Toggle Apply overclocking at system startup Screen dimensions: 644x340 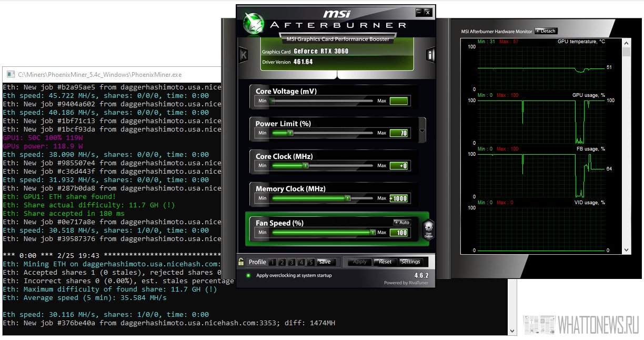248,275
